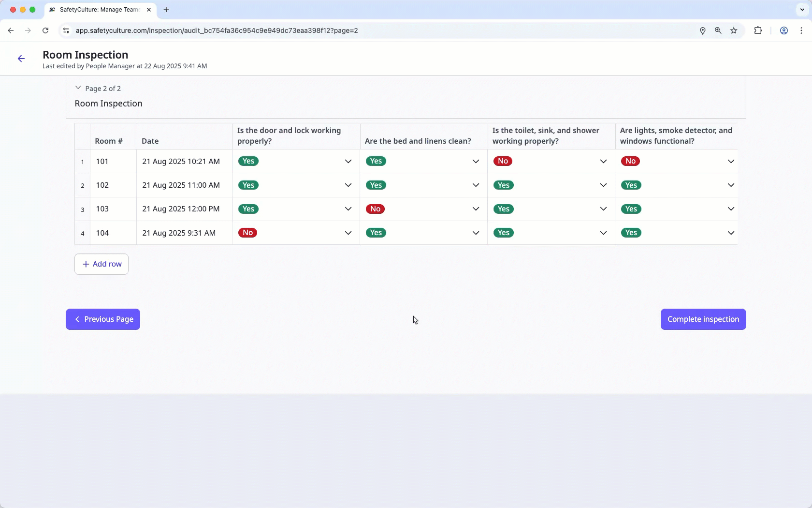Viewport: 812px width, 508px height.
Task: Click room number cell 101
Action: tap(113, 161)
